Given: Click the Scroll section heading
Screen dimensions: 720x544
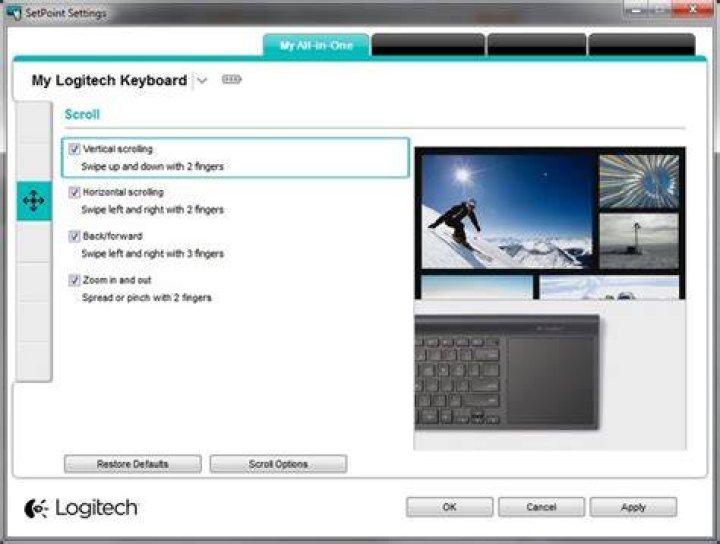Looking at the screenshot, I should (x=82, y=114).
